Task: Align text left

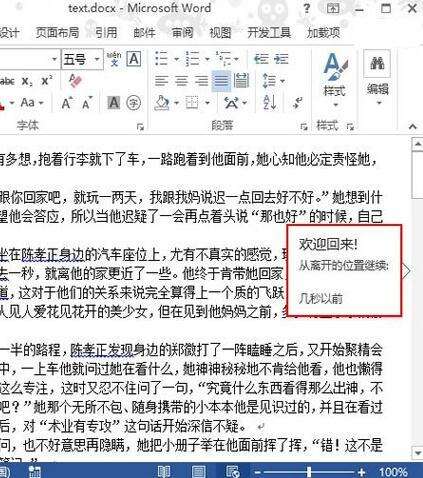Action: (162, 81)
